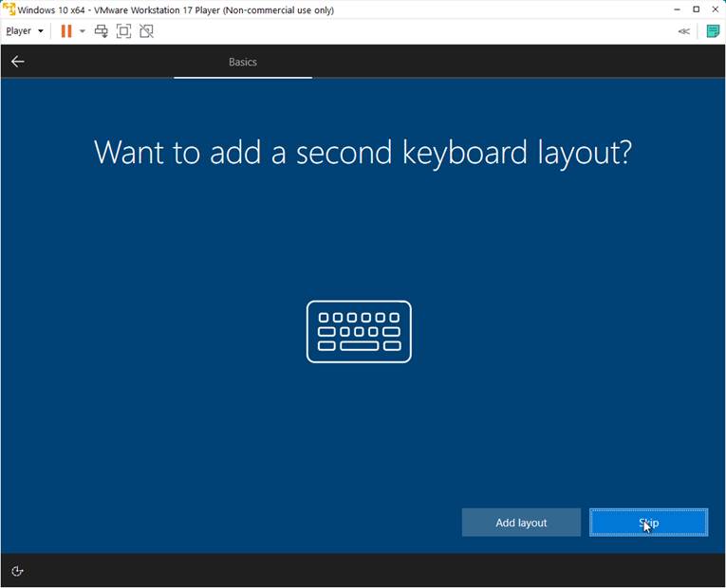Go back using the left arrow
Screen dimensions: 726x588
[17, 62]
